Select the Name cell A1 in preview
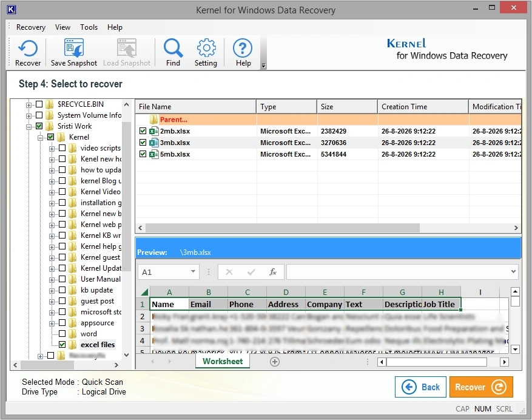This screenshot has height=420, width=532. (169, 304)
